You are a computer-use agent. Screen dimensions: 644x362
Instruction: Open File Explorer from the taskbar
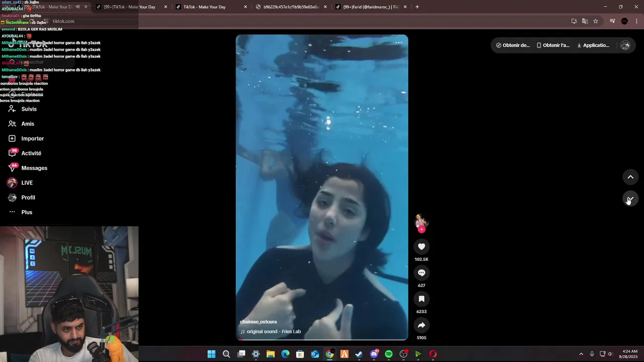(271, 354)
